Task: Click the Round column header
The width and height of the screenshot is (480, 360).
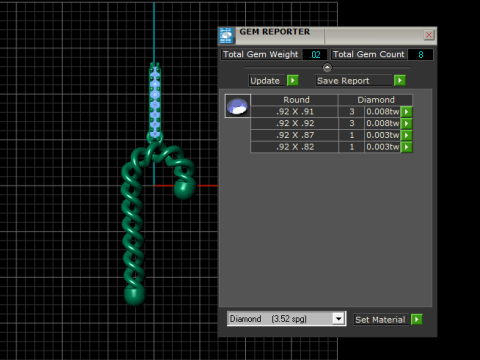Action: pos(294,100)
